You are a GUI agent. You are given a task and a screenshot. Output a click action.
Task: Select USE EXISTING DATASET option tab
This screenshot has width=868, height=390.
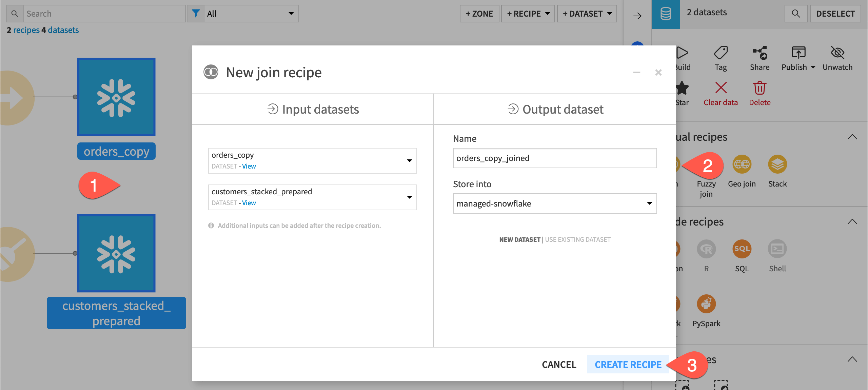pos(578,239)
